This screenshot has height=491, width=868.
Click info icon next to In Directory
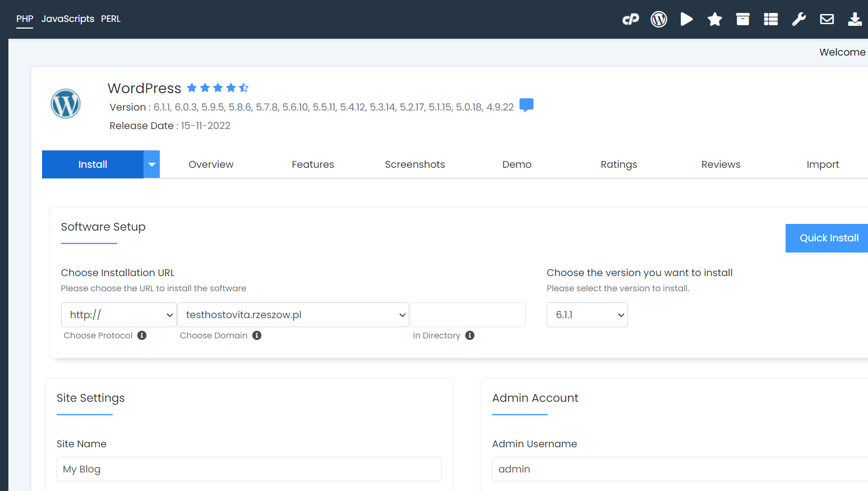(470, 336)
